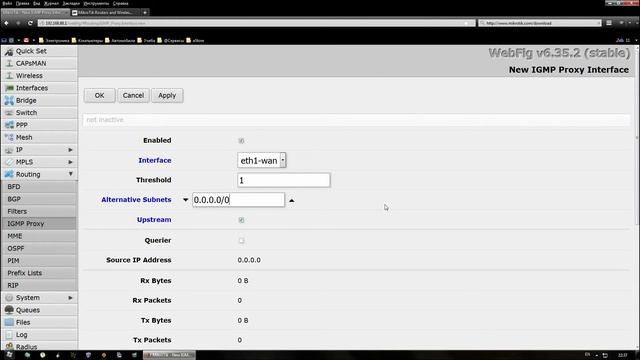Viewport: 640px width, 360px height.
Task: Select Prefix Lists under Routing
Action: pos(39,273)
